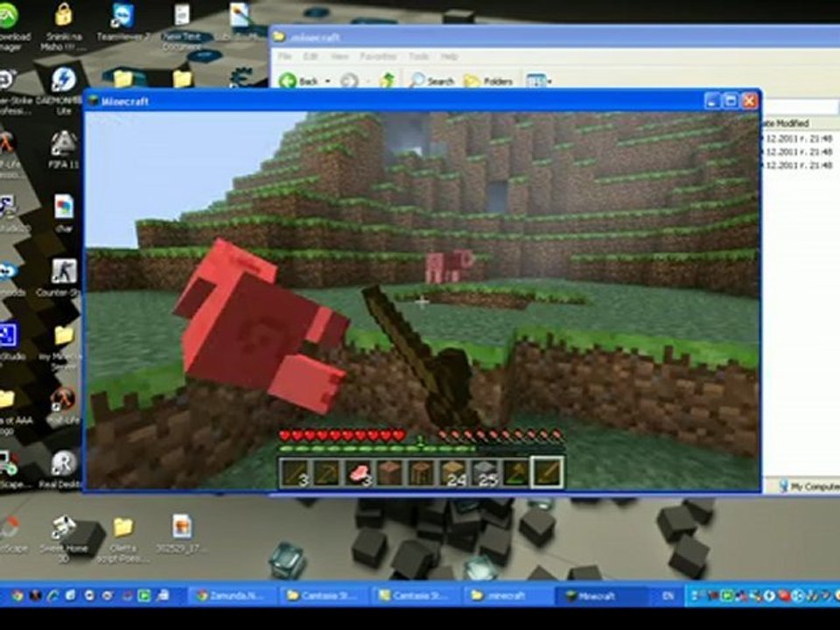The image size is (840, 630).
Task: Select the hotbar slot with 24 planks
Action: pyautogui.click(x=452, y=473)
